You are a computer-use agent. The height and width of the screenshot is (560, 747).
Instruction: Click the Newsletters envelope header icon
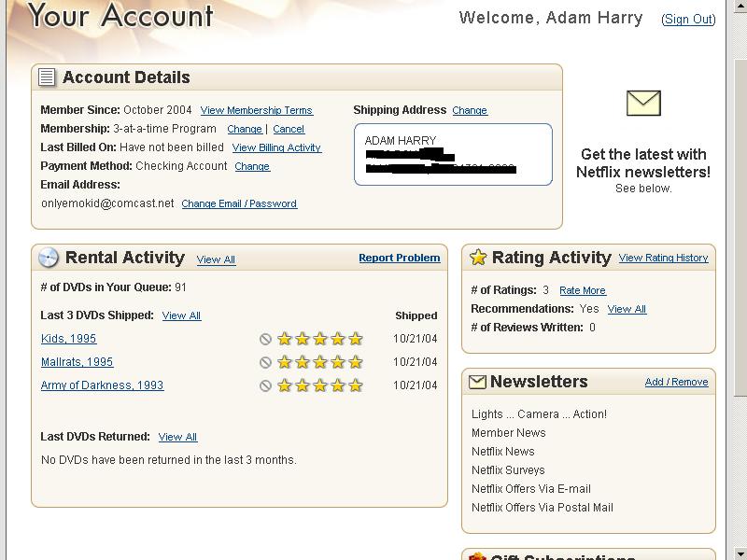coord(477,382)
